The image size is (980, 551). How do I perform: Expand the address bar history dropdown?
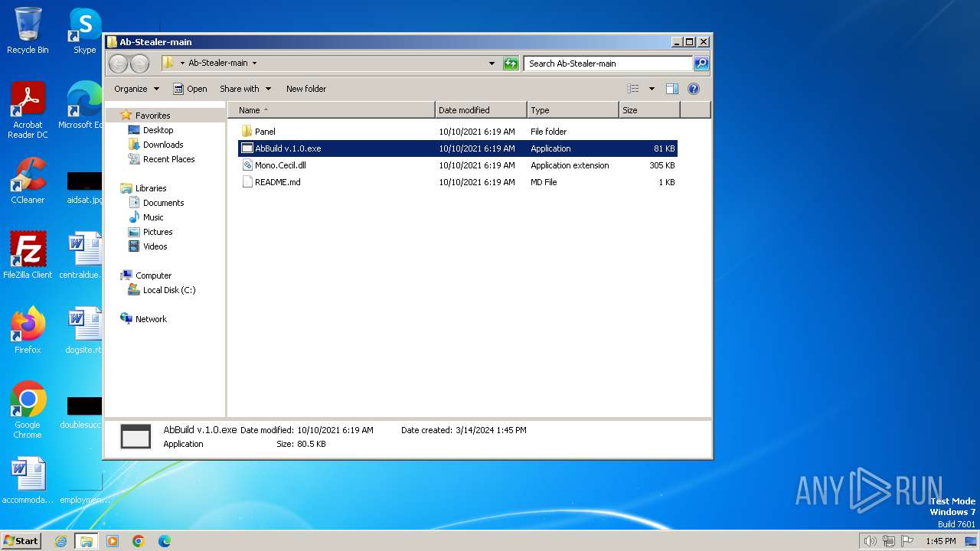click(492, 64)
